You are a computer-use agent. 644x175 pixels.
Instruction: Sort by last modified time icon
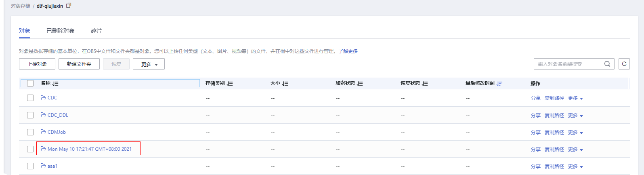pos(499,84)
